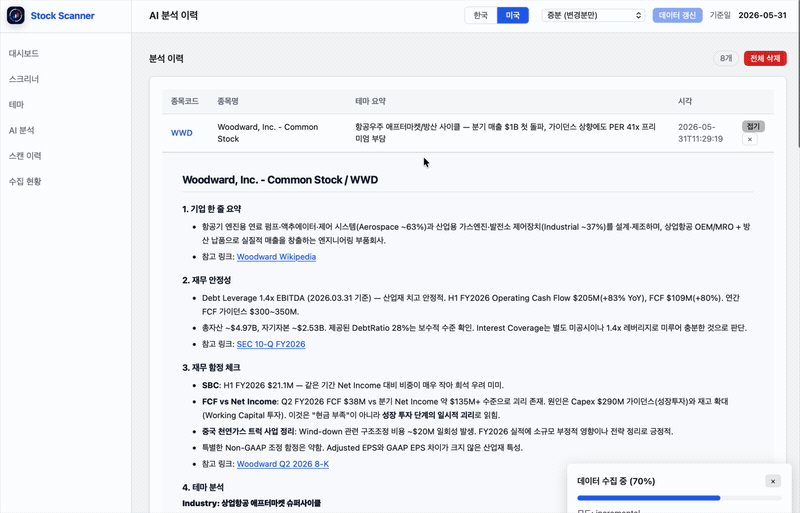Open AI 분석 sidebar page
This screenshot has height=513, width=800.
(x=21, y=130)
